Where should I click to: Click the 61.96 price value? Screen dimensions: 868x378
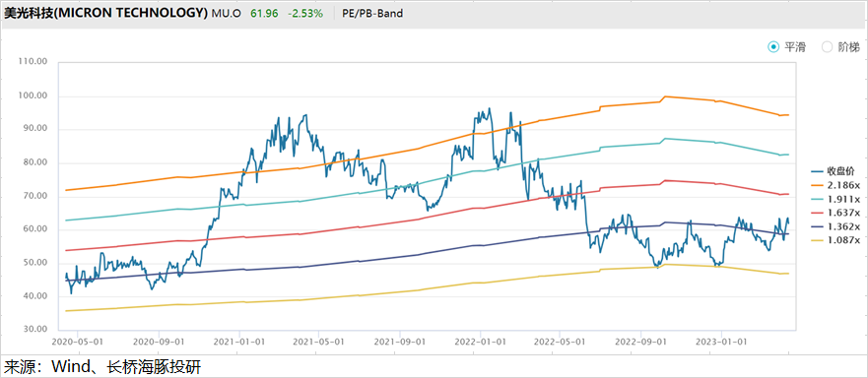click(x=264, y=13)
